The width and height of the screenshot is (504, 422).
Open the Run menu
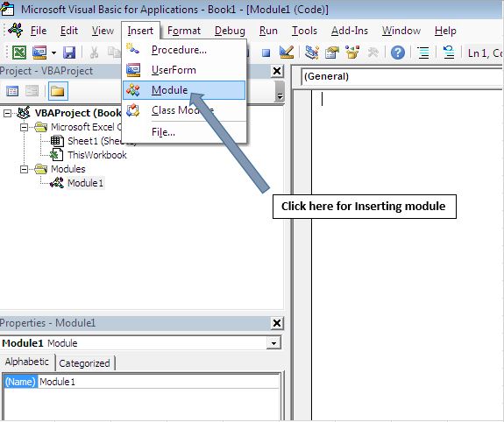coord(268,31)
